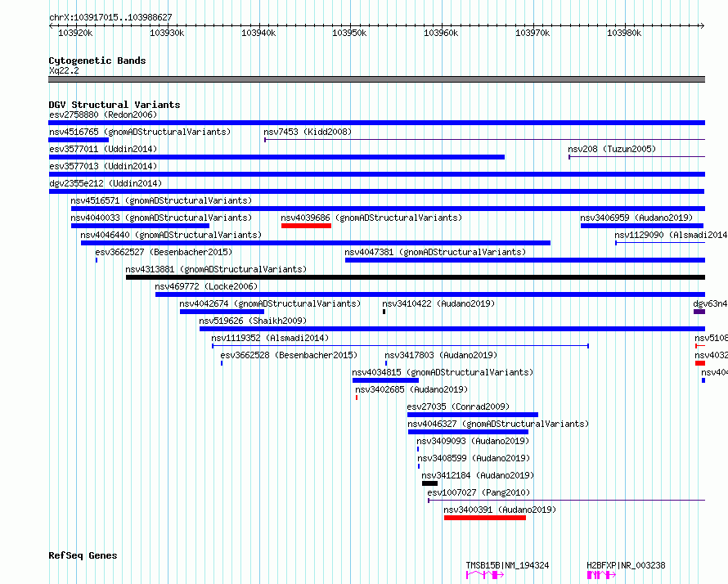Click the esv2758880 (Redon2006) variant label
The image size is (728, 584).
(103, 115)
